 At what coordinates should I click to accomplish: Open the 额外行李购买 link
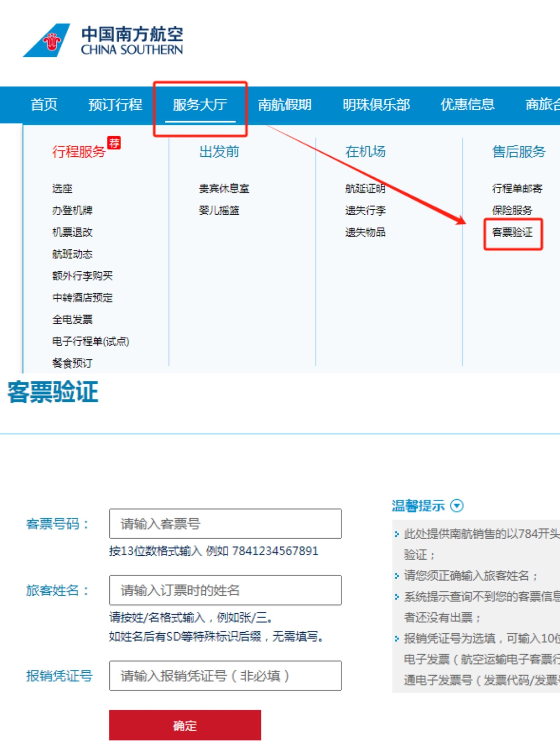point(82,276)
